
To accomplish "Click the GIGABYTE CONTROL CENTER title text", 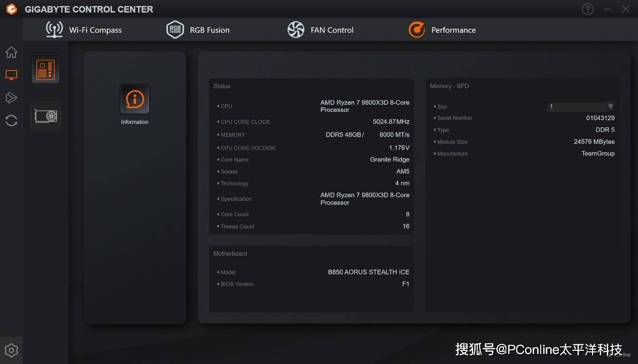I will coord(89,9).
